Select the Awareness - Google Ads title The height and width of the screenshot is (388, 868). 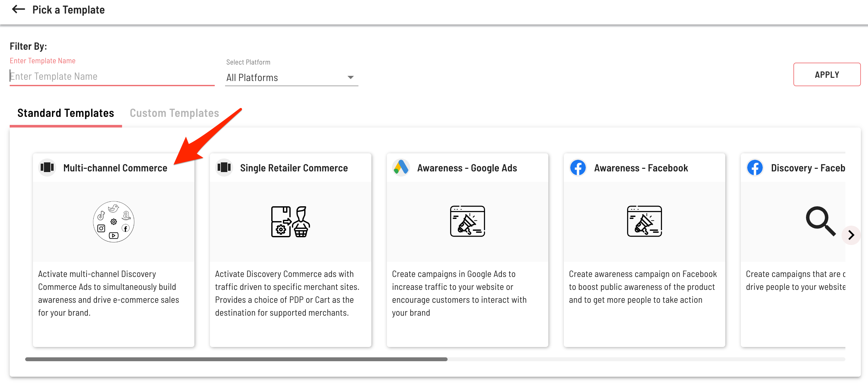coord(467,168)
